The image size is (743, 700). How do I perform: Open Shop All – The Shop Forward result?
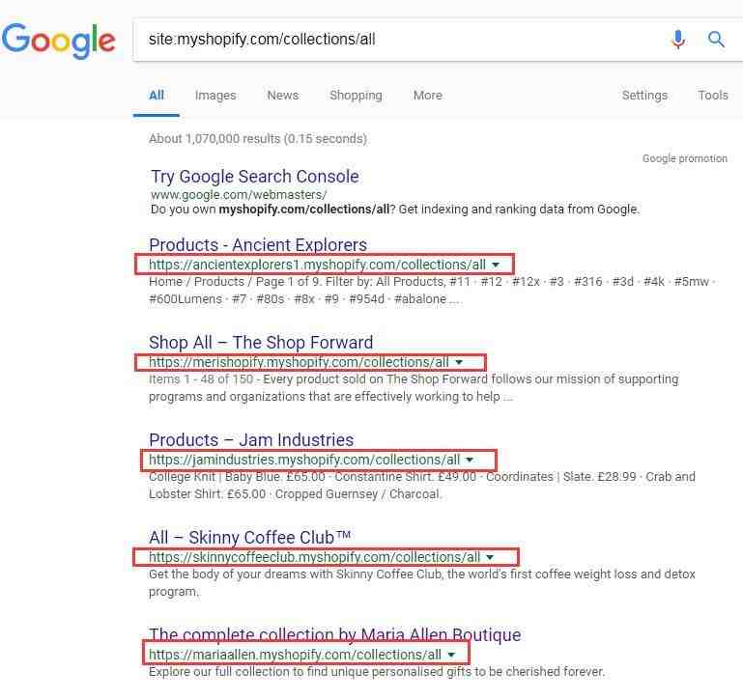coord(261,343)
